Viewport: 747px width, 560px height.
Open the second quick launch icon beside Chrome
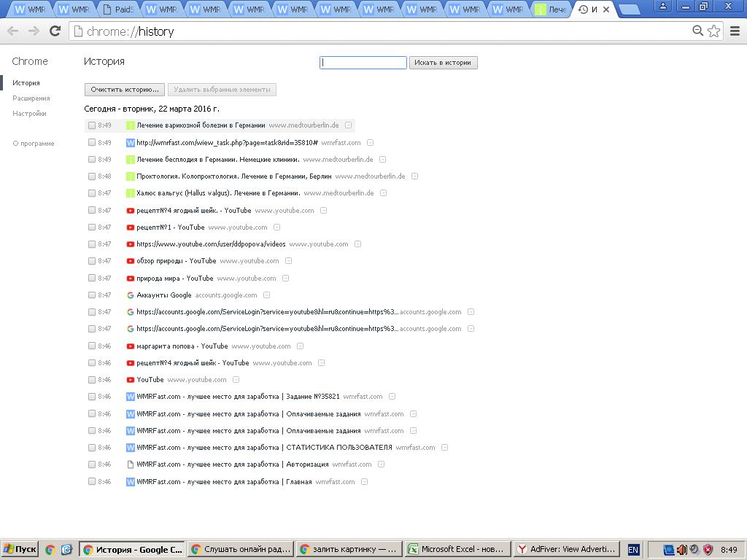point(66,550)
